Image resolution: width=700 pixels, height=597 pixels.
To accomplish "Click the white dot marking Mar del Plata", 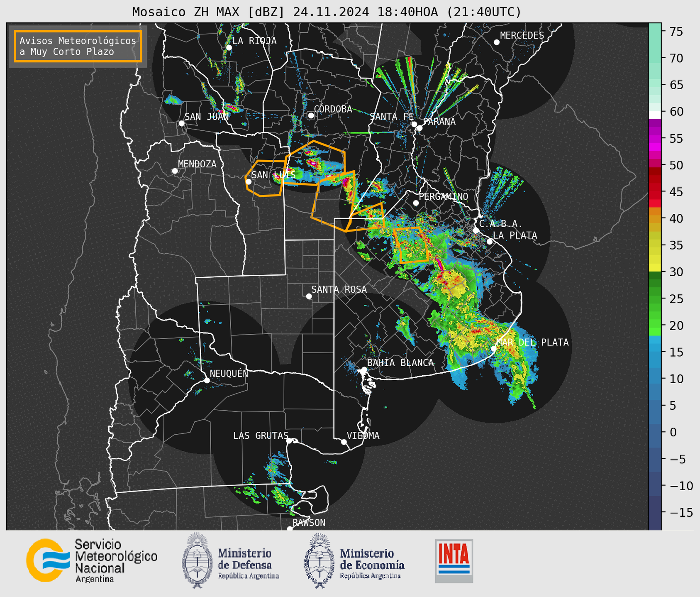I will coord(494,349).
